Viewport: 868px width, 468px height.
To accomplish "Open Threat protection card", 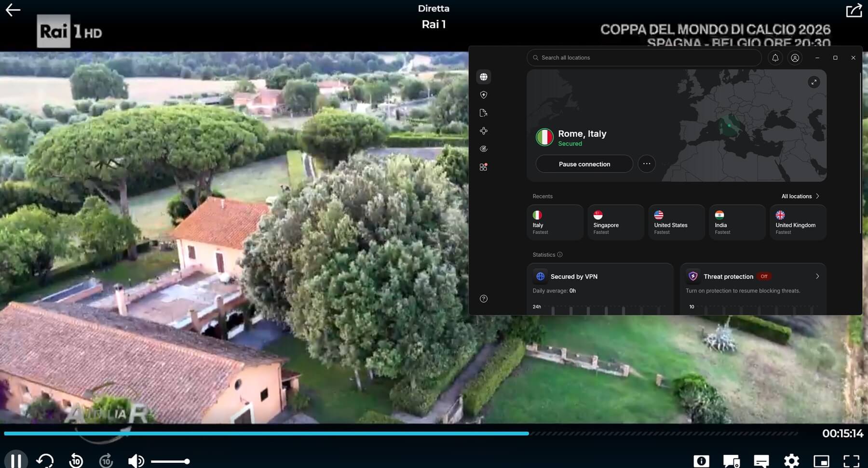I will (753, 289).
